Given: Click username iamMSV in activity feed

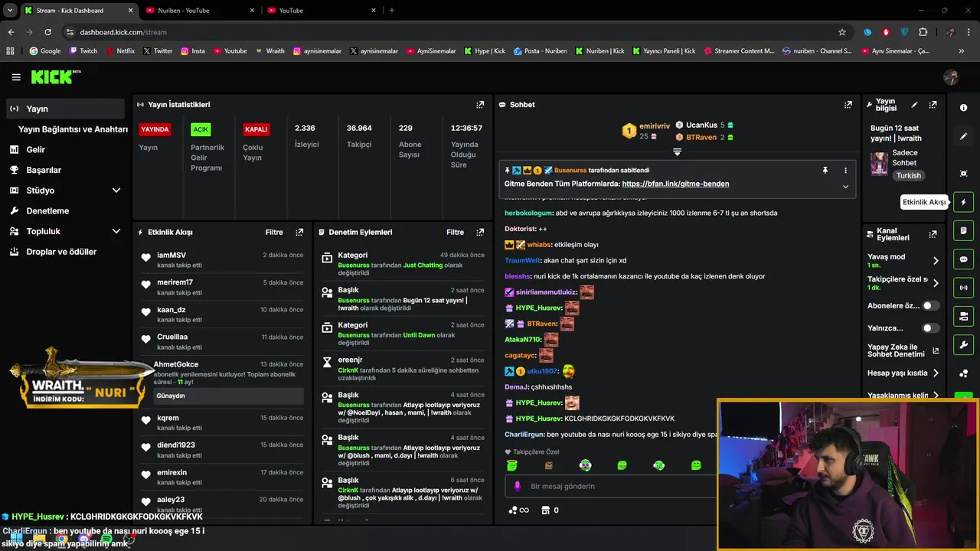Looking at the screenshot, I should (171, 255).
